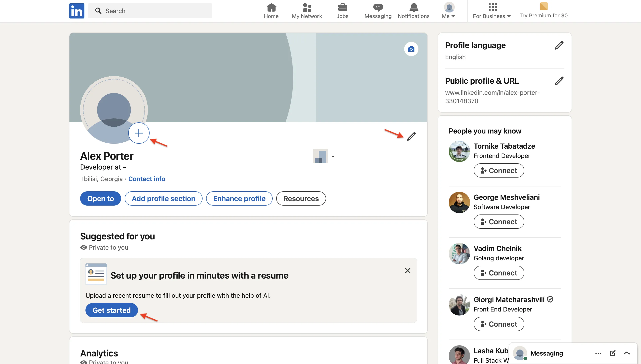
Task: Open Notifications bell icon
Action: coord(414,11)
